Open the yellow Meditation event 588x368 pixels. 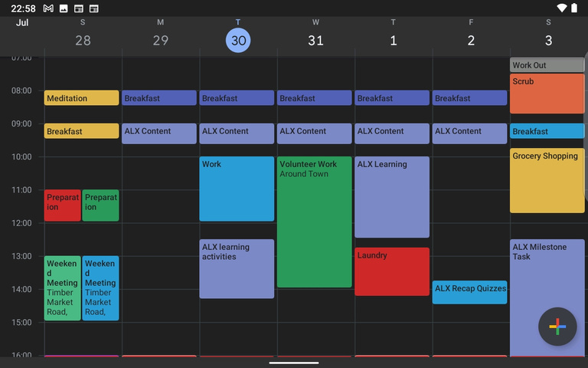[x=82, y=98]
